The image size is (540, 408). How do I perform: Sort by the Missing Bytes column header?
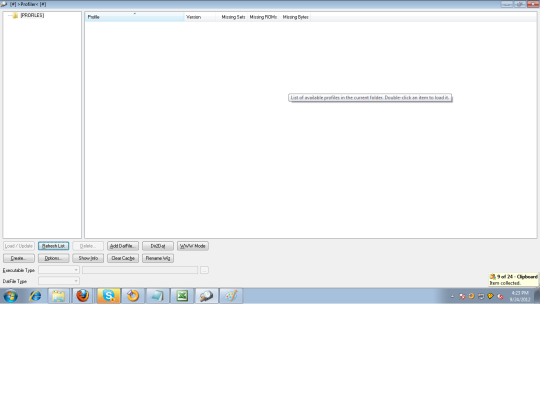(x=295, y=17)
